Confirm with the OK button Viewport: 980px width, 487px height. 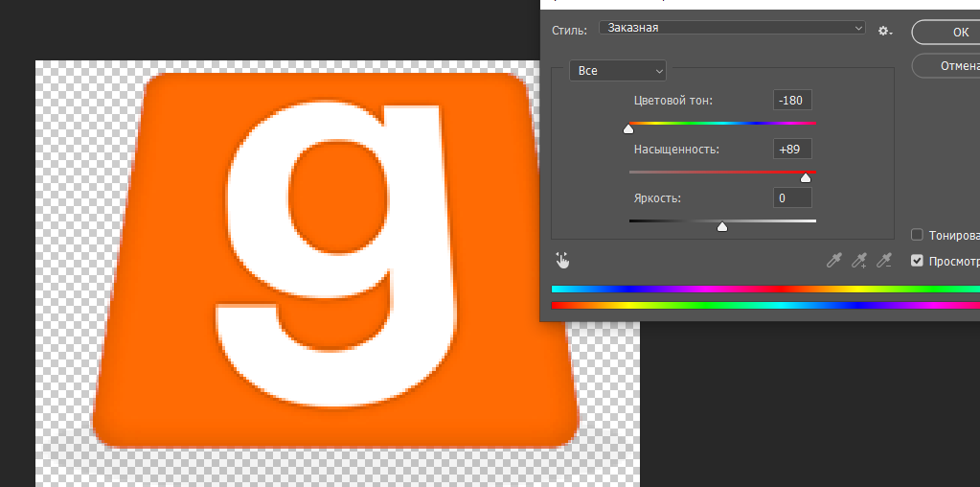(x=946, y=32)
